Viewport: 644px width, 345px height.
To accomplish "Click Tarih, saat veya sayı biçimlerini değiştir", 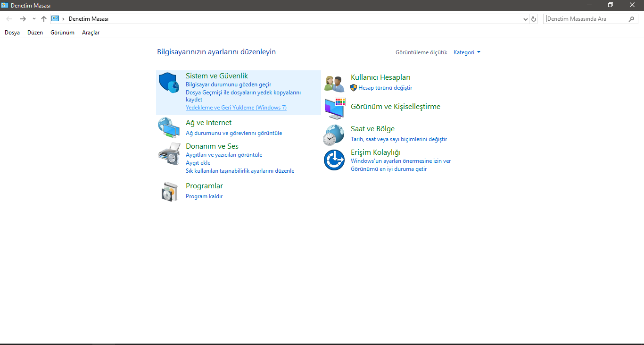I will coord(399,139).
